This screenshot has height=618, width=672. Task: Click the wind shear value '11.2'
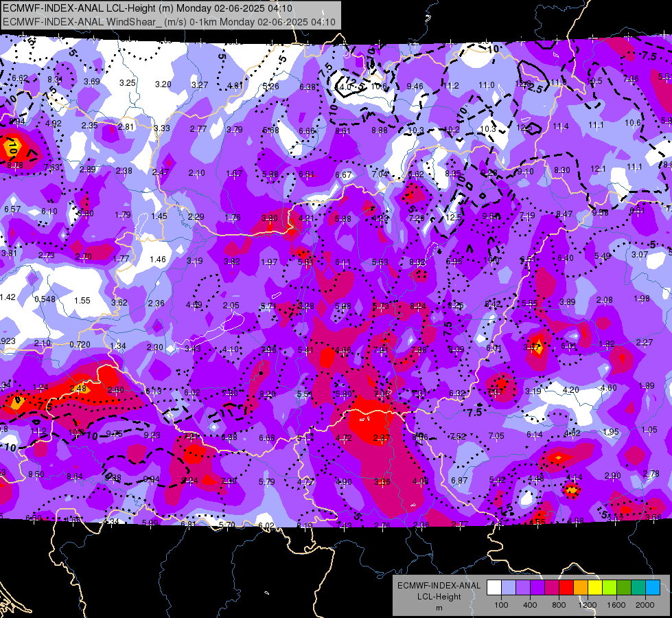tap(451, 86)
